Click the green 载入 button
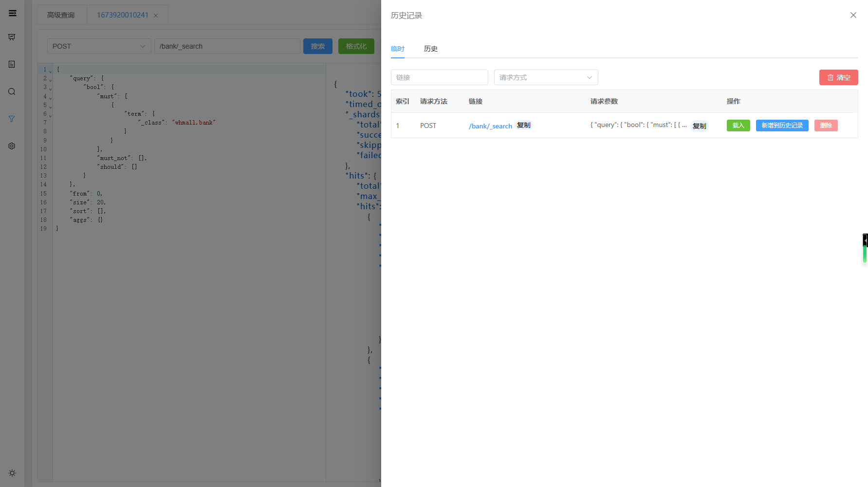Viewport: 868px width, 487px height. [x=739, y=126]
